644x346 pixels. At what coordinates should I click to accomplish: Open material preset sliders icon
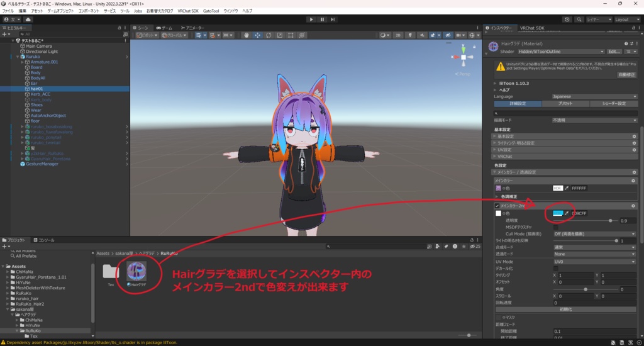(x=631, y=43)
